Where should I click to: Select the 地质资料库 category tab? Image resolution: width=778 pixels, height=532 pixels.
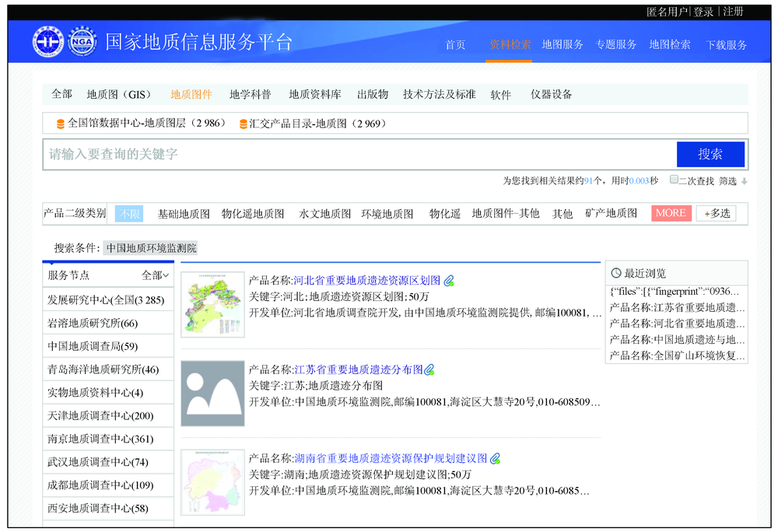(x=315, y=95)
